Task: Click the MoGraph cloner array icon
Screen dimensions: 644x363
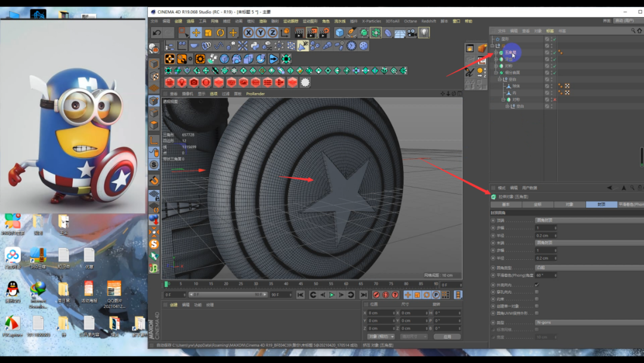Action: click(376, 32)
